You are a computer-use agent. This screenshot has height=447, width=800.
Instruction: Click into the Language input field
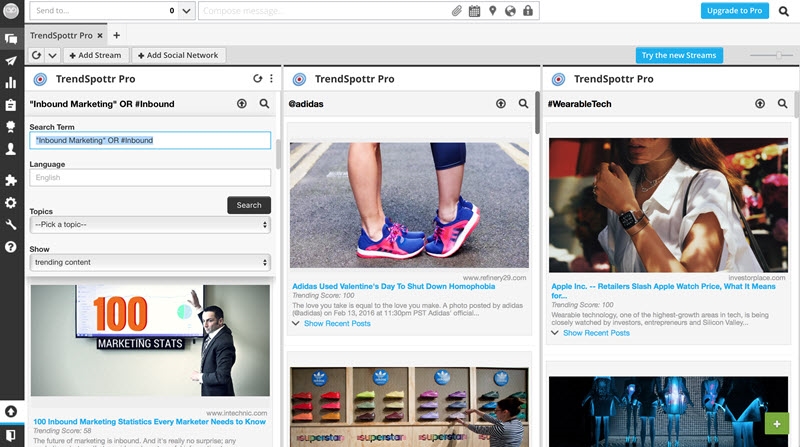tap(150, 177)
